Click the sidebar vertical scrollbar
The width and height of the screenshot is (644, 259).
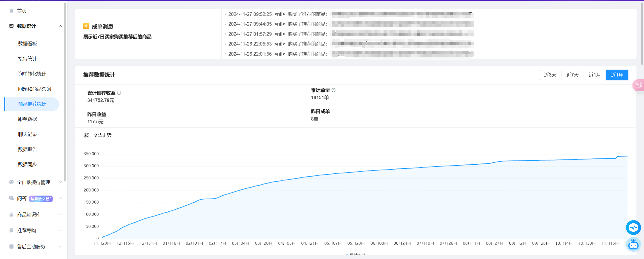65,92
